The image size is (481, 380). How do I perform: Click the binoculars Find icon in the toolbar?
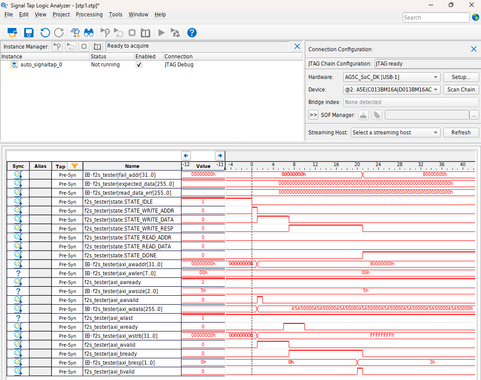(89, 33)
